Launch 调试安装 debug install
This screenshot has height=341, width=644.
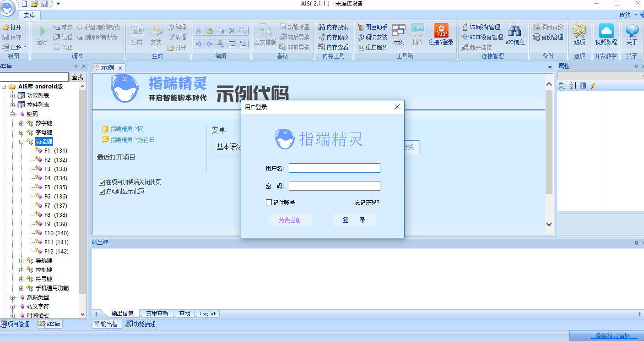coord(372,37)
